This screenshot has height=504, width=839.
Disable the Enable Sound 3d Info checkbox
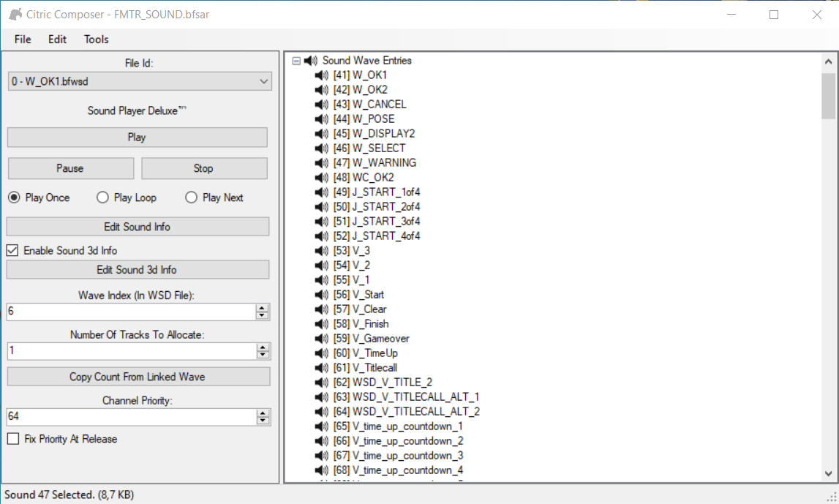click(x=12, y=250)
